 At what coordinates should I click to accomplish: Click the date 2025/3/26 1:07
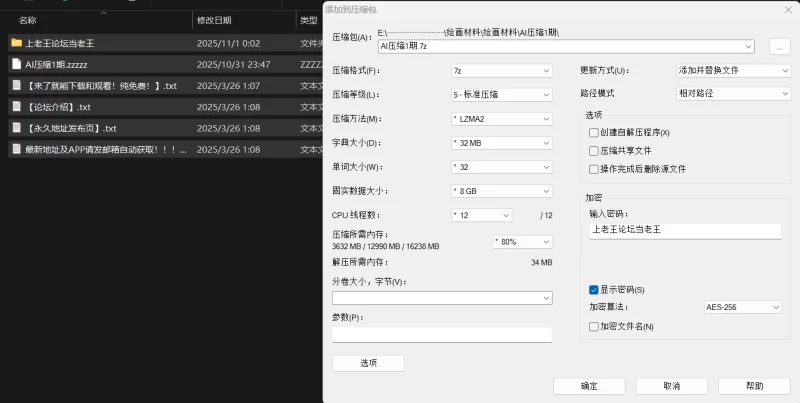228,86
